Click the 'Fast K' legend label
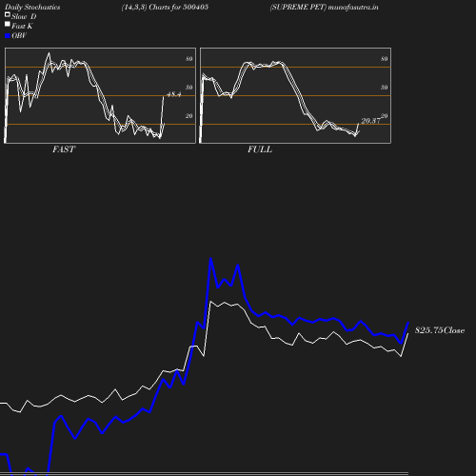 [22, 26]
